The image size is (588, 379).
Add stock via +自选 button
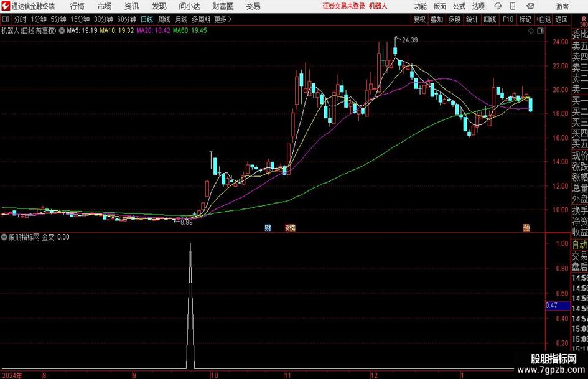[544, 19]
